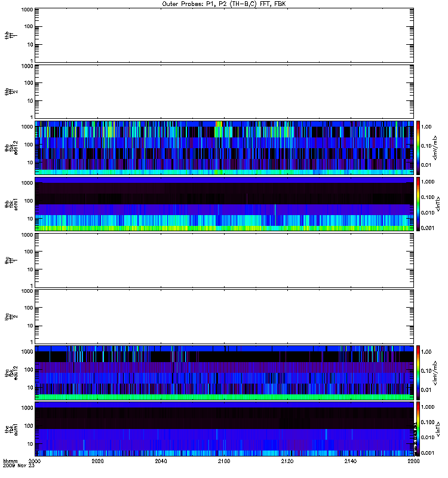The image size is (448, 478).
Task: Click the 2100 time axis label
Action: tap(224, 461)
